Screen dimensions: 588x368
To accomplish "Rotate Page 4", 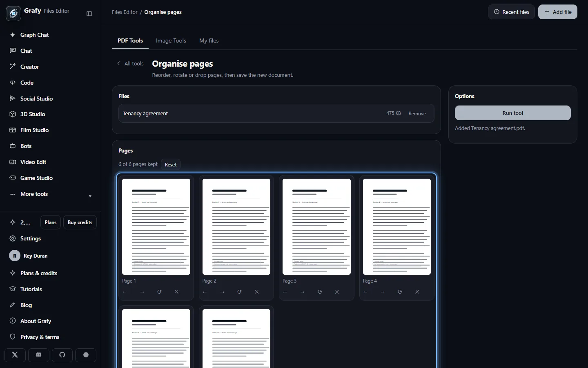I will 400,292.
